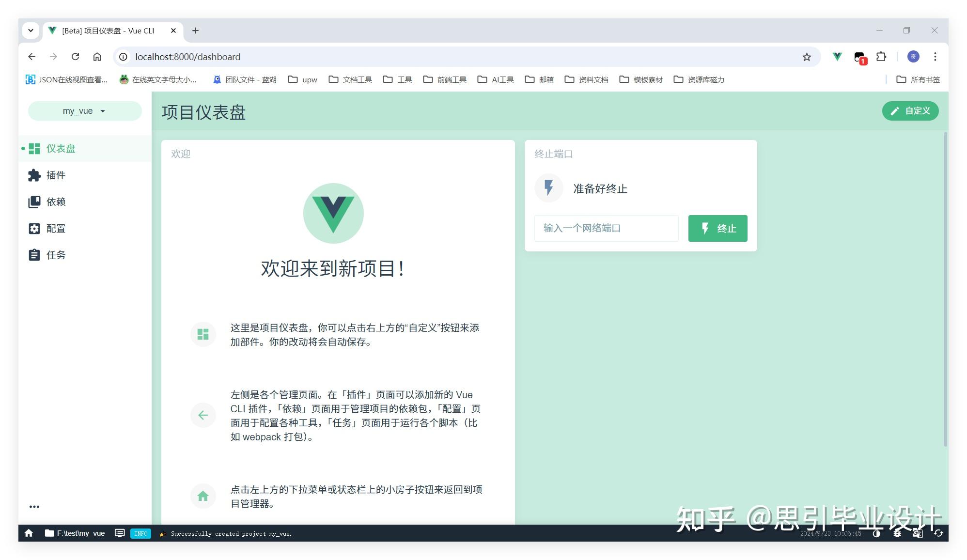Viewport: 967px width, 560px height.
Task: Select the [Beta] 项目仪表盘 browser tab
Action: pos(108,30)
